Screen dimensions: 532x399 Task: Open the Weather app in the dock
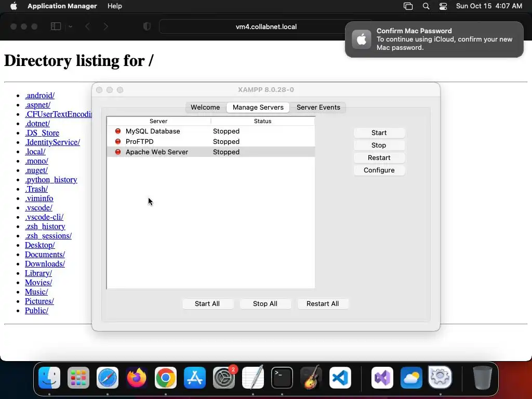pyautogui.click(x=411, y=378)
